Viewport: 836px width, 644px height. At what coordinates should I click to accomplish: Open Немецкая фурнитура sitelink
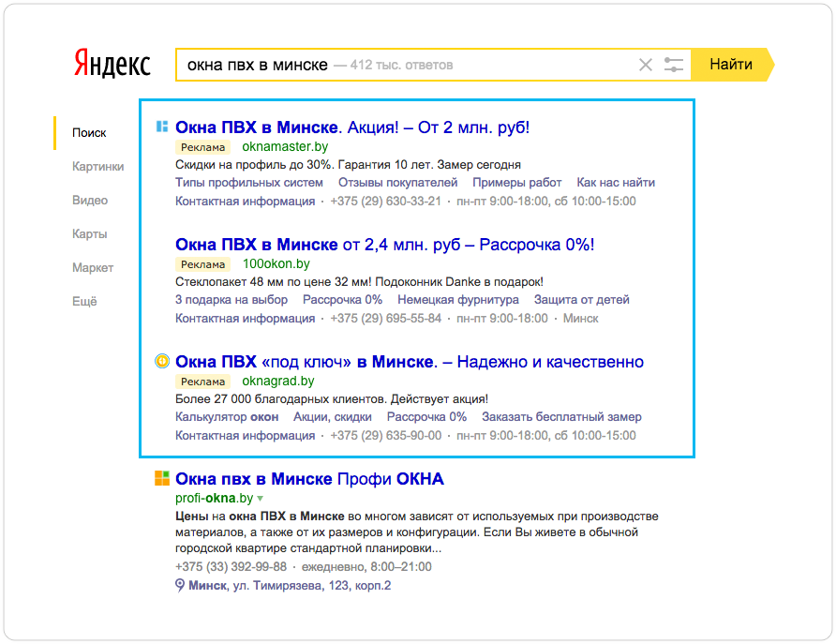click(x=458, y=300)
